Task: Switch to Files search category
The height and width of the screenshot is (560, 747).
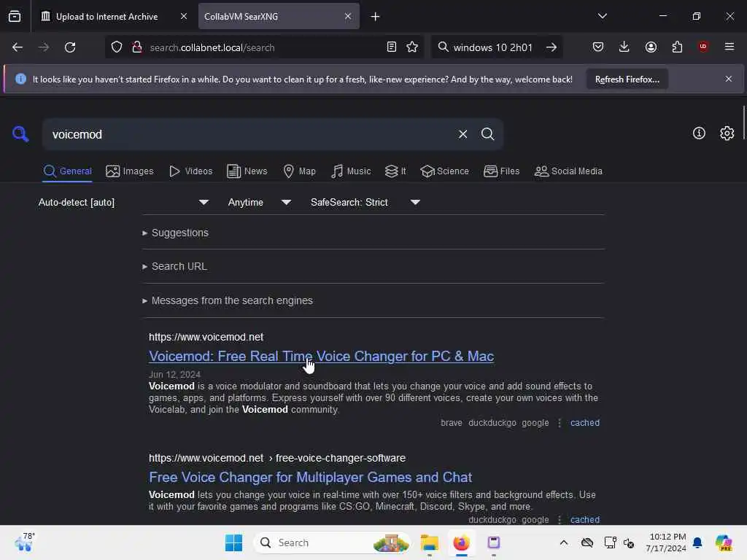Action: [501, 171]
